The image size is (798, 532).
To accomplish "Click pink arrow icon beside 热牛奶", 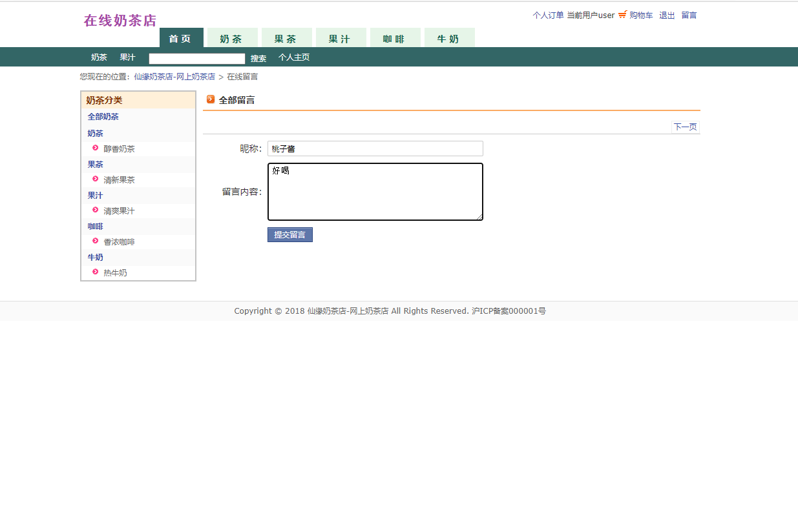I will coord(94,272).
